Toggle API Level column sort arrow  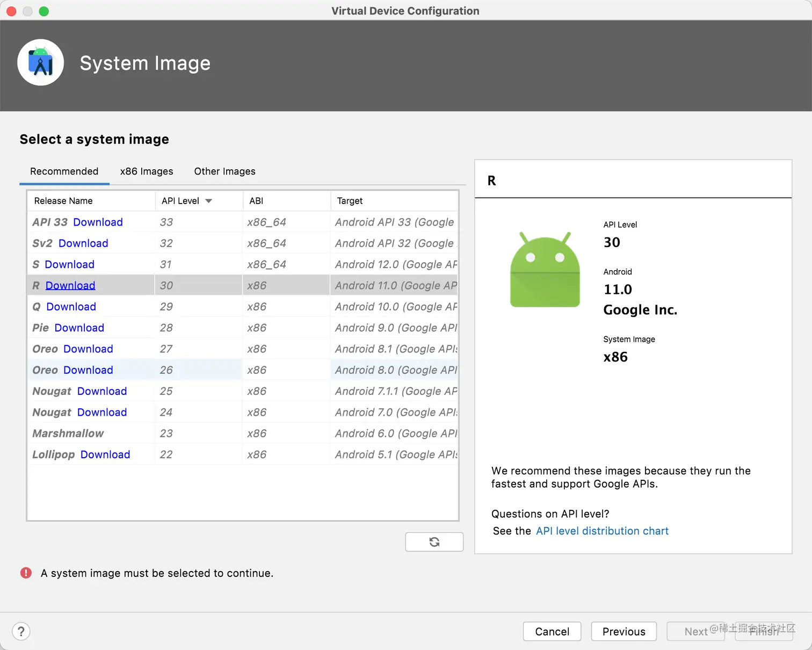209,201
